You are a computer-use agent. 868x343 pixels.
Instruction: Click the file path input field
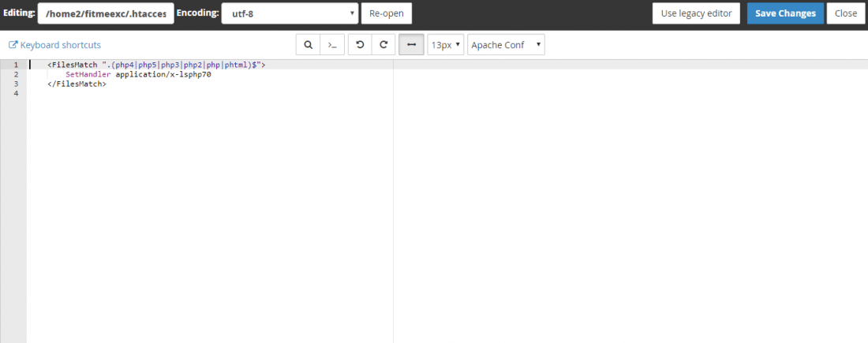(x=106, y=13)
